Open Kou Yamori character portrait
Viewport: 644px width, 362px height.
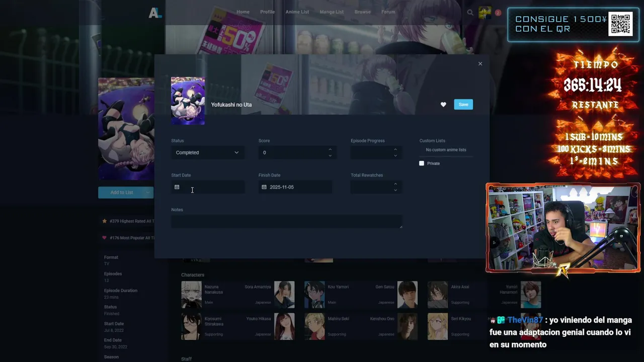(314, 295)
